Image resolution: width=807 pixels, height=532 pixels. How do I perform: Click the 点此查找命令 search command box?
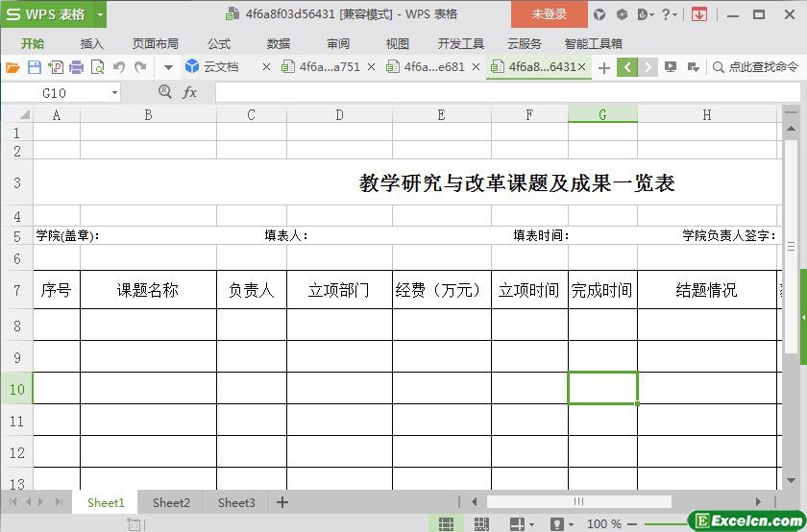point(755,67)
